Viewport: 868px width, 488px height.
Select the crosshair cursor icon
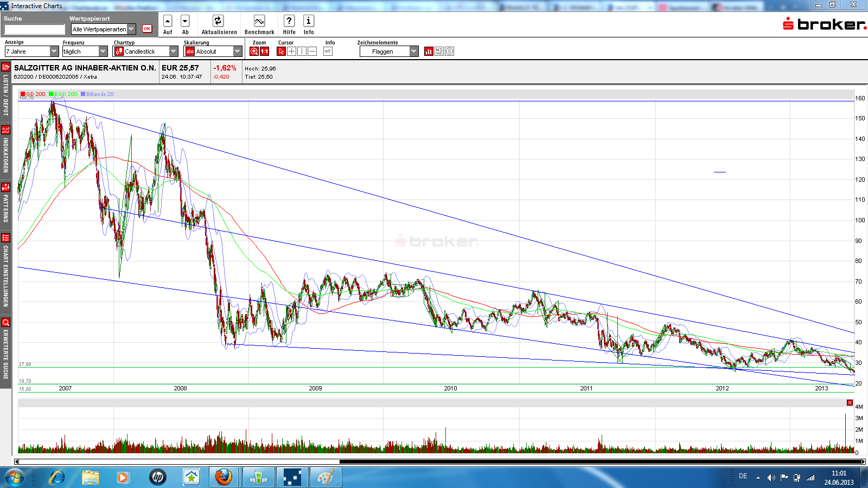[x=291, y=52]
